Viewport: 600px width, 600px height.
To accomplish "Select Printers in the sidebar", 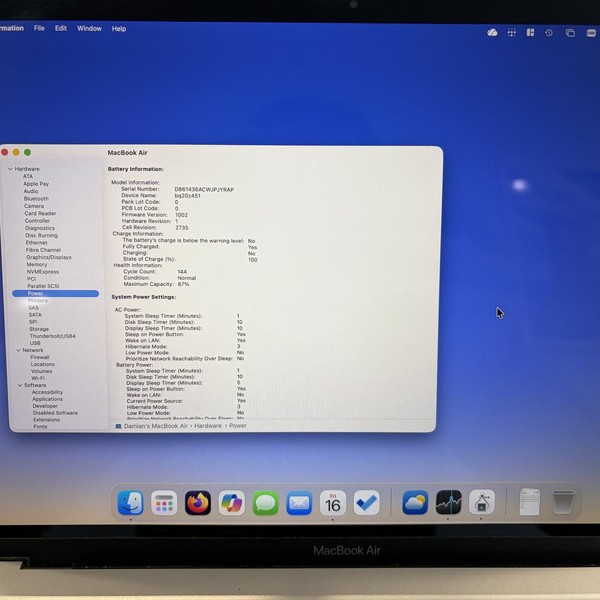I will click(38, 300).
